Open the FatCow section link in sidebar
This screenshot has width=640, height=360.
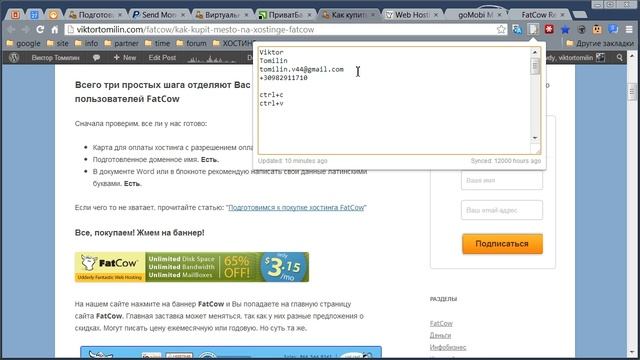click(441, 323)
